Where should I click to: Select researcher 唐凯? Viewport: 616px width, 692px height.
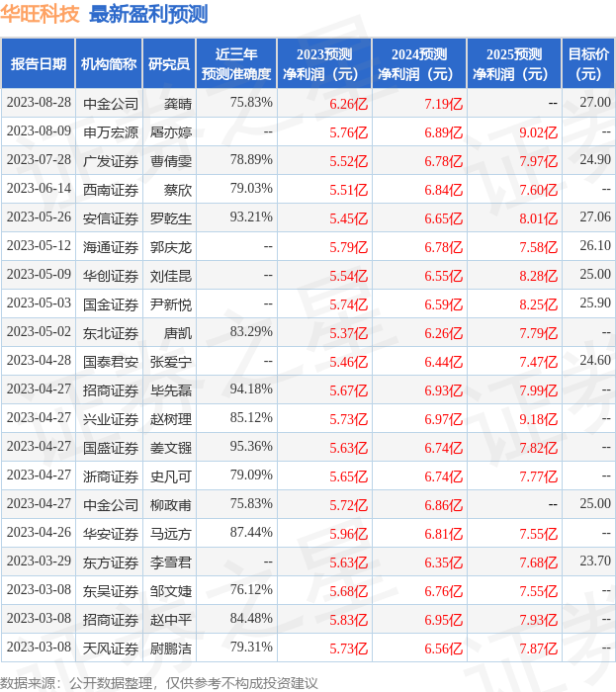[178, 333]
